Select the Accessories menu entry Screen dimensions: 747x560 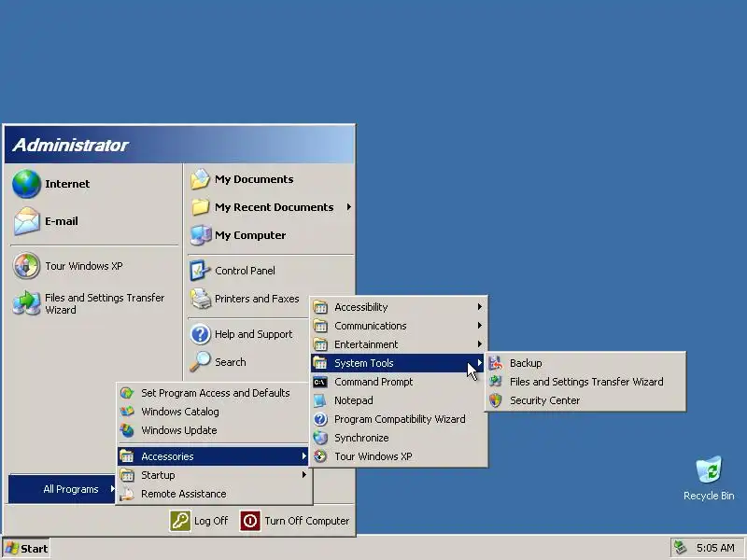(x=214, y=456)
